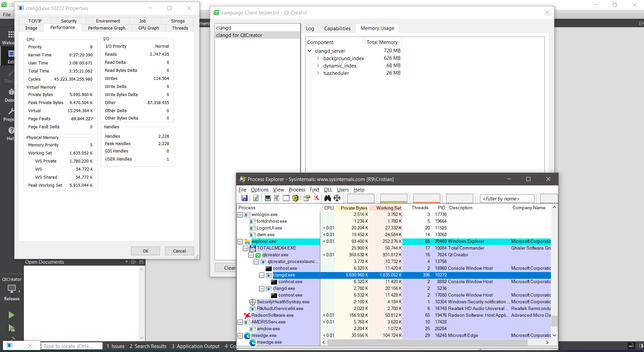Select 'clangd' in the language client list
Viewport: 644px width, 352px height.
[x=257, y=28]
